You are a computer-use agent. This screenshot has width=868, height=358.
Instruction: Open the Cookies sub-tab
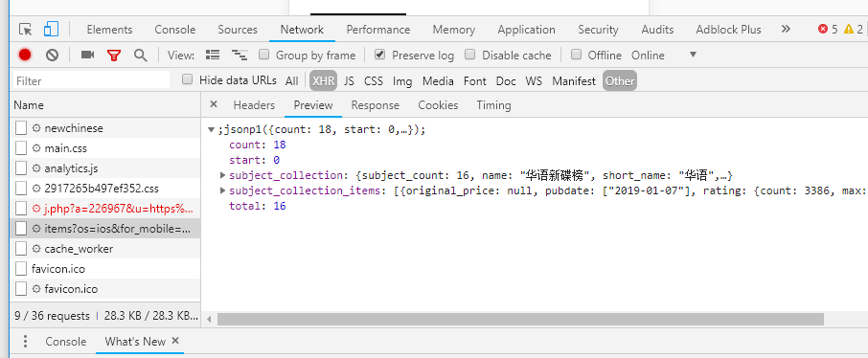tap(438, 104)
